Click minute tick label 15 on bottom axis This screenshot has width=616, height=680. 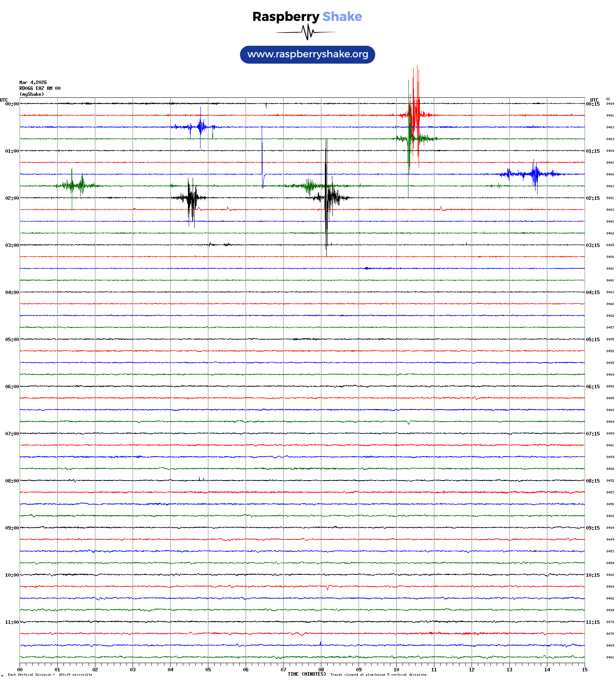[584, 670]
